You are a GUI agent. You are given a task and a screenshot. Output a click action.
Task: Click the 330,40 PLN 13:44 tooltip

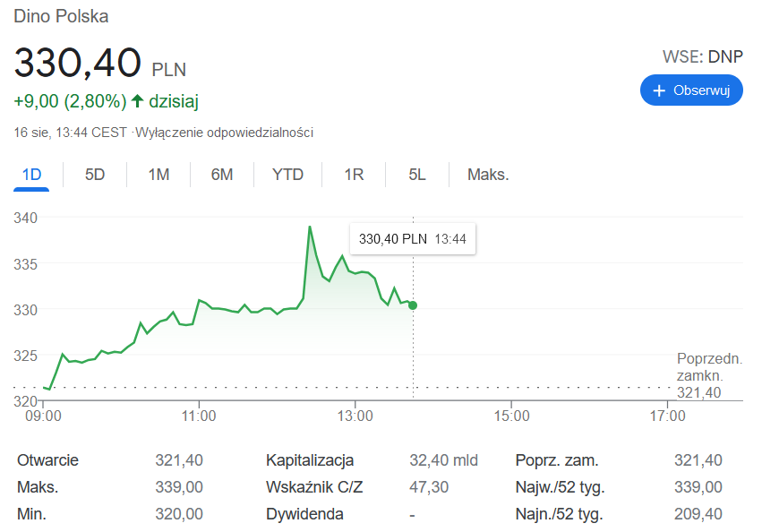[413, 239]
